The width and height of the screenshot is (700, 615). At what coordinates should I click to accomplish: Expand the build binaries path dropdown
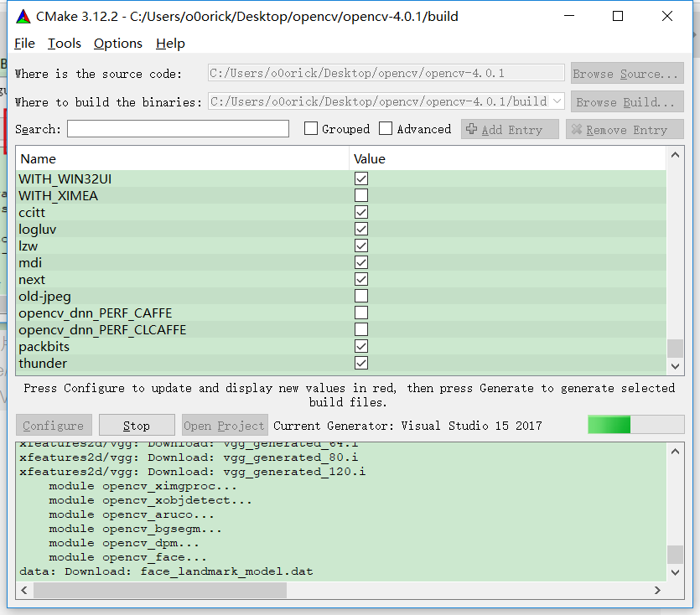tap(557, 101)
